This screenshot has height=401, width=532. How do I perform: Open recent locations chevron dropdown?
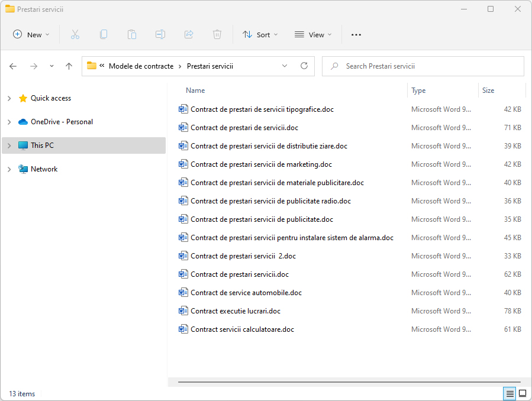[51, 66]
